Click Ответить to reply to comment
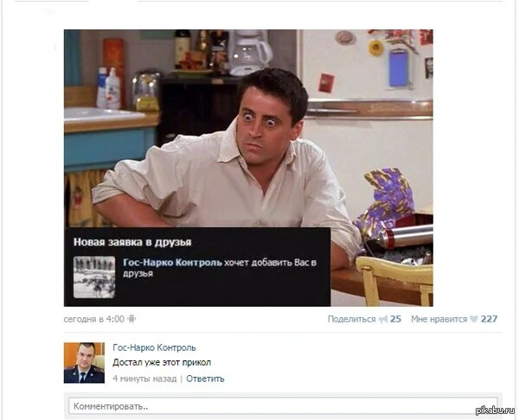The width and height of the screenshot is (519, 420). point(205,379)
